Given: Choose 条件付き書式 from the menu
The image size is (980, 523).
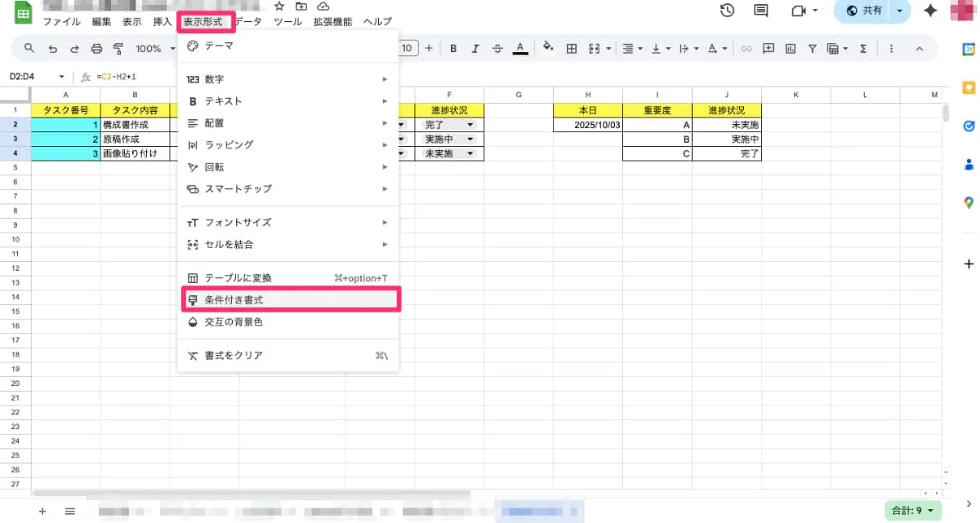Looking at the screenshot, I should point(235,299).
